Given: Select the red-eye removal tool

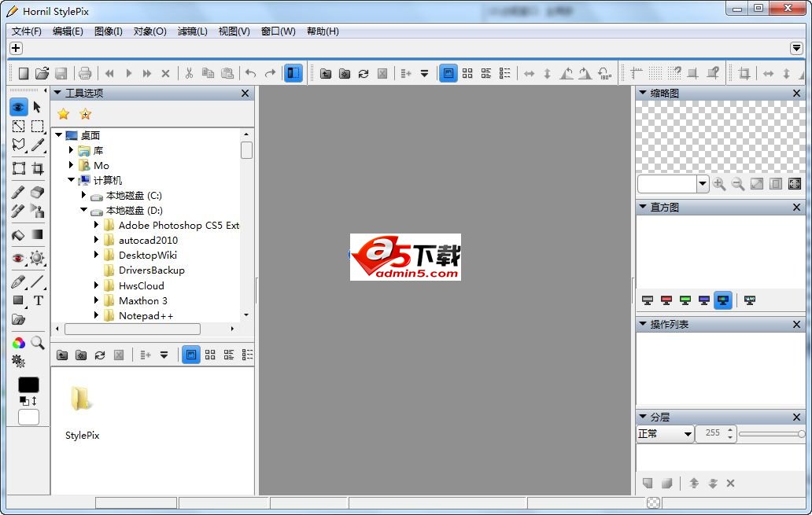Looking at the screenshot, I should pos(17,258).
